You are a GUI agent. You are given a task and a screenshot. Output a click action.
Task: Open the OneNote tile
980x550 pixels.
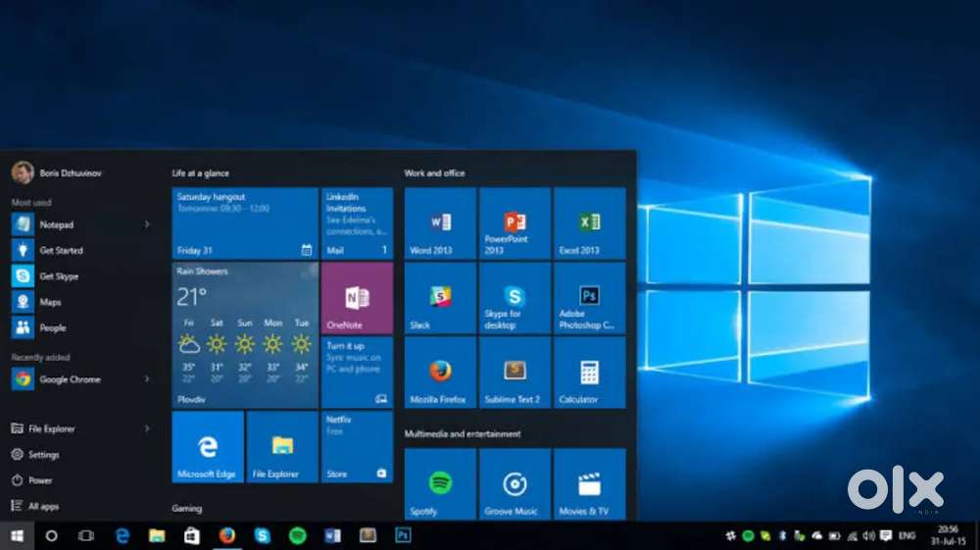pos(357,297)
